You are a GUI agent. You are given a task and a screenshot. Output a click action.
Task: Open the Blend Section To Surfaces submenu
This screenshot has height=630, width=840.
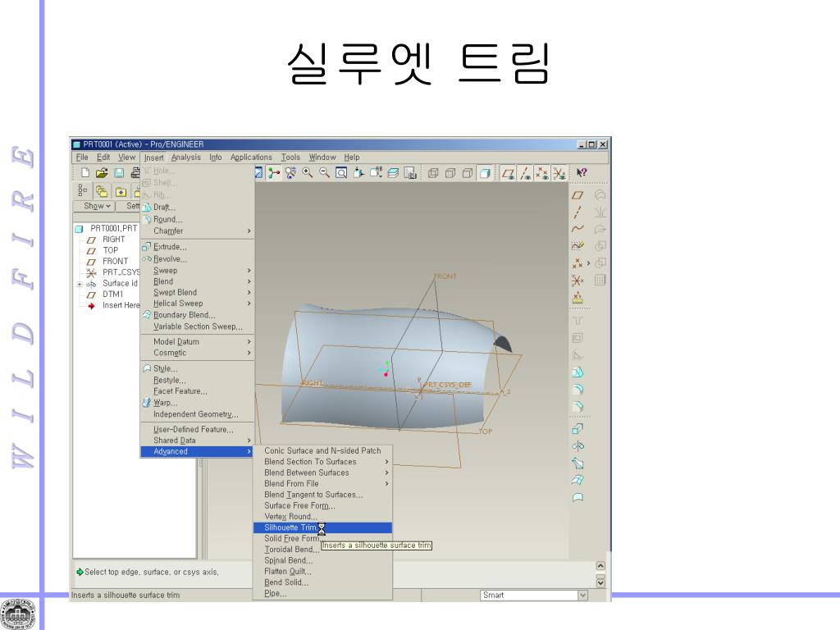322,462
